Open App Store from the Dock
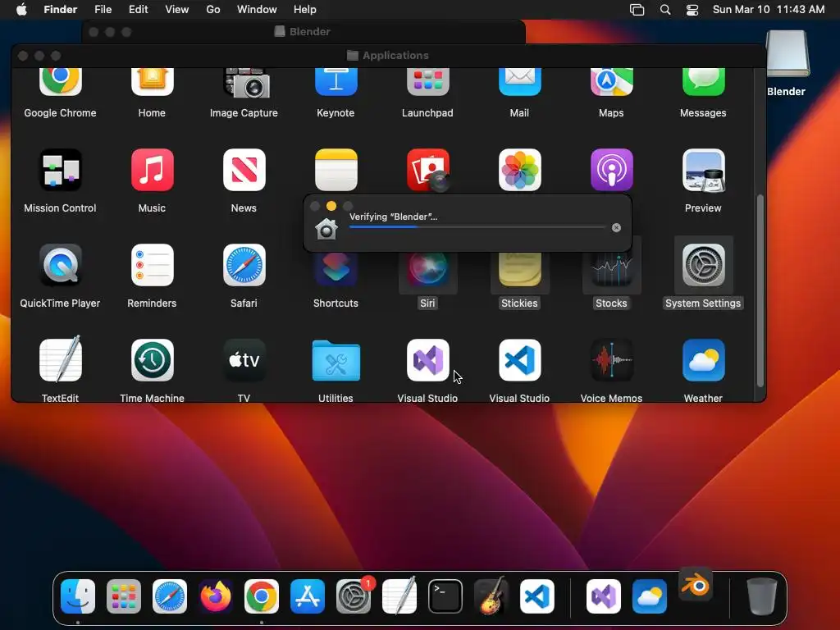The height and width of the screenshot is (630, 840). click(308, 596)
